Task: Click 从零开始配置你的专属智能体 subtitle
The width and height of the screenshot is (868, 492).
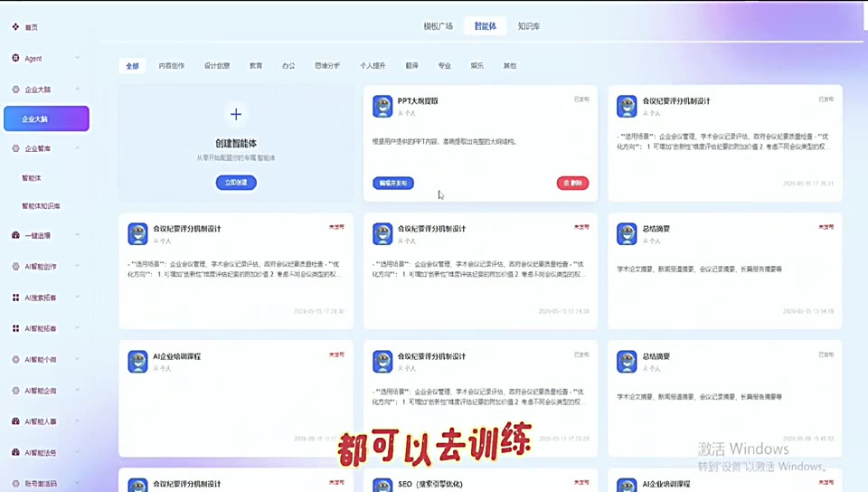Action: 236,157
